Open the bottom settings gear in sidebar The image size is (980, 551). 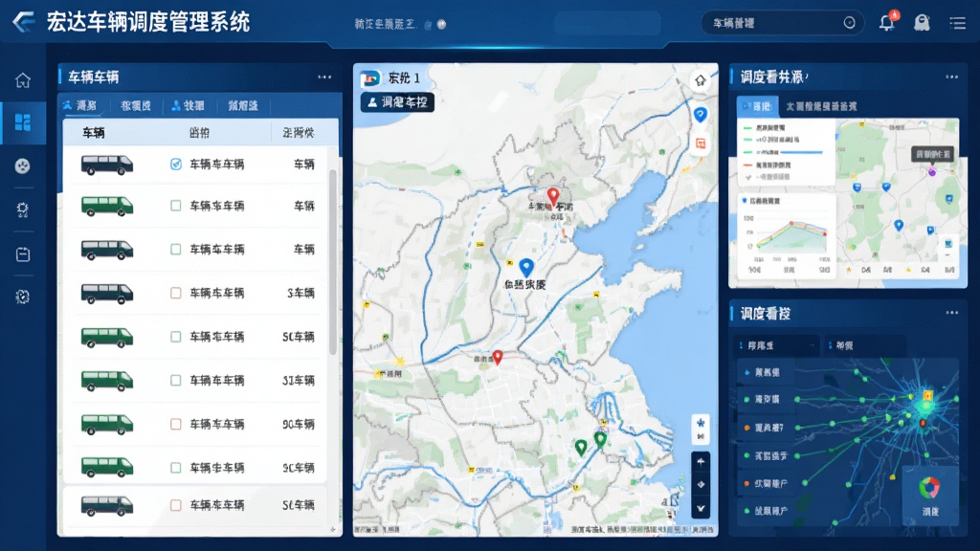coord(23,297)
